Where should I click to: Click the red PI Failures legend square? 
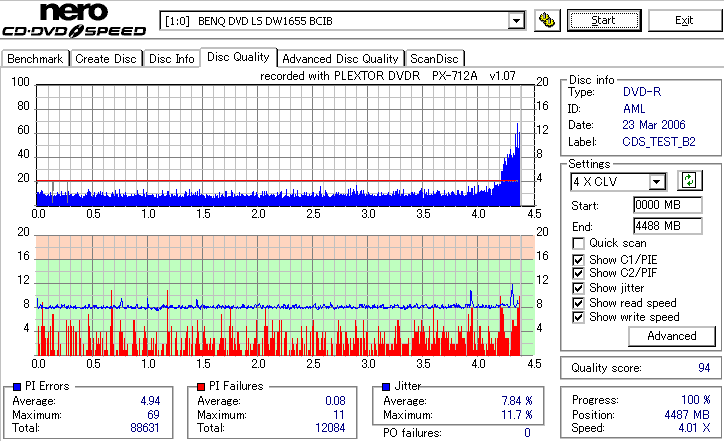coord(201,387)
